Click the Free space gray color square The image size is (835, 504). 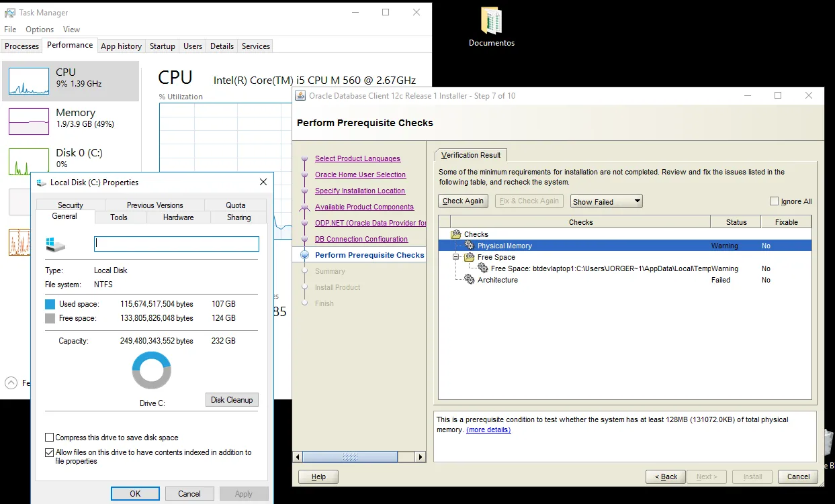click(x=50, y=318)
